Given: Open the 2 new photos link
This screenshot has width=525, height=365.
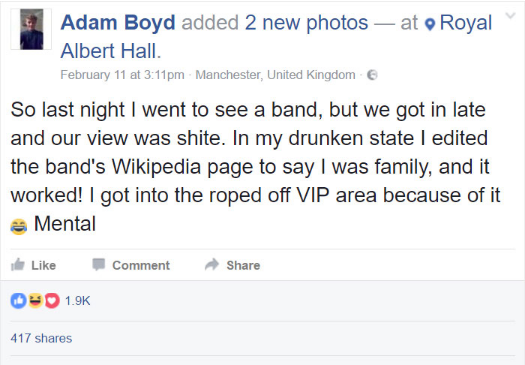Looking at the screenshot, I should click(x=306, y=23).
